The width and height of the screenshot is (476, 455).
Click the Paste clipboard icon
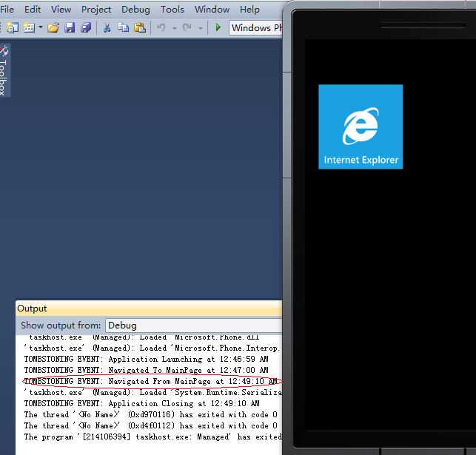click(x=140, y=27)
